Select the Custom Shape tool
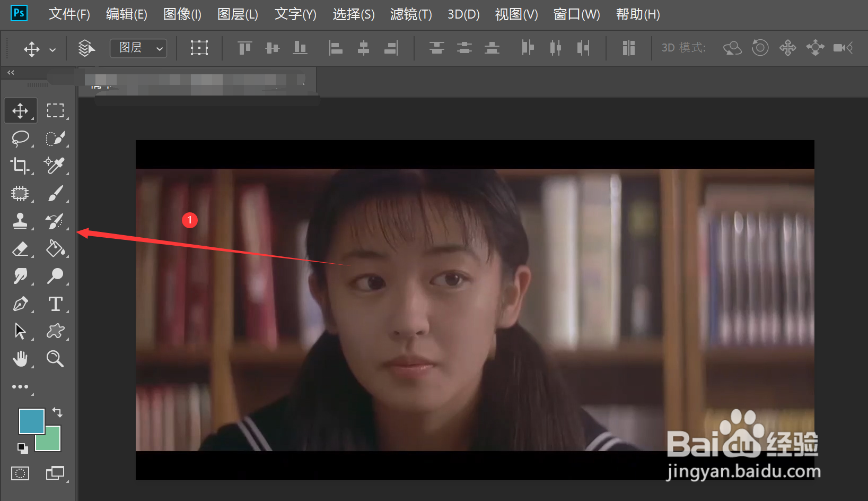 [55, 331]
